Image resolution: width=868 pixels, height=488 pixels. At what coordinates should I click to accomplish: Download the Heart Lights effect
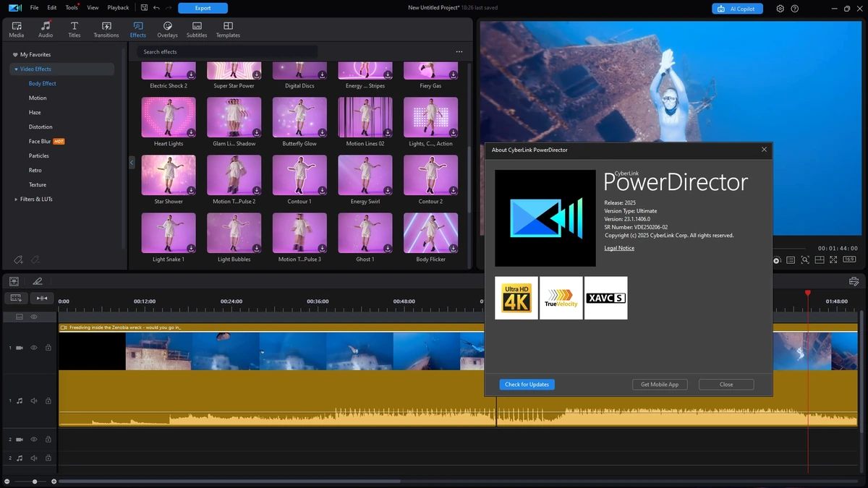(191, 132)
